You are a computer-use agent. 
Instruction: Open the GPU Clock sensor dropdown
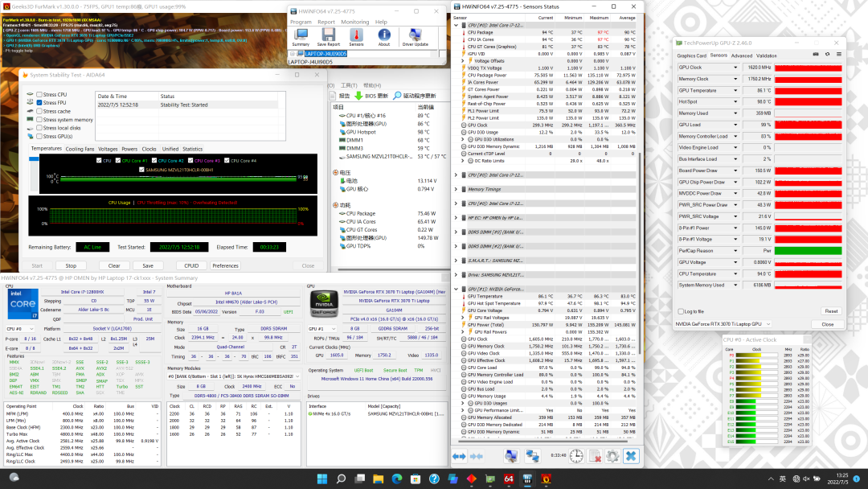coord(737,68)
